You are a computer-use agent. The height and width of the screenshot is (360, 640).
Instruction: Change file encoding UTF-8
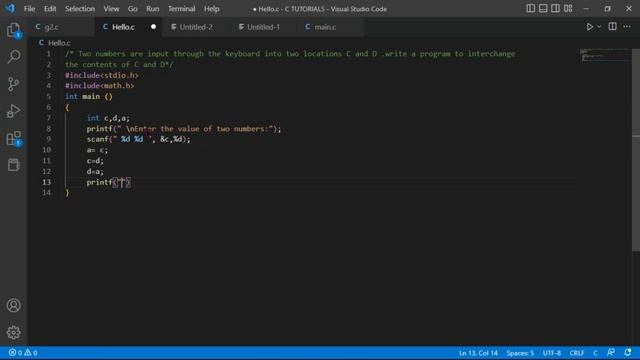click(551, 353)
